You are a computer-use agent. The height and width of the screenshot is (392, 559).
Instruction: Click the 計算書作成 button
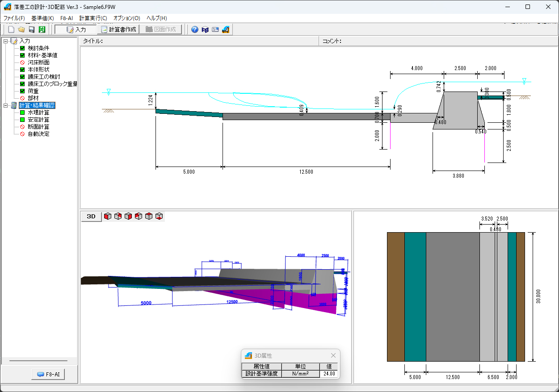[x=118, y=29]
